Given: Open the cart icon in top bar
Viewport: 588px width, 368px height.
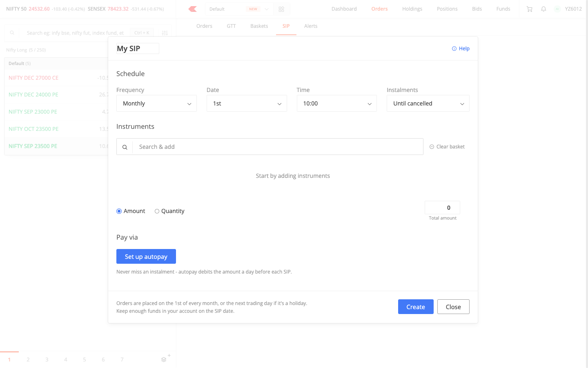Looking at the screenshot, I should [530, 9].
